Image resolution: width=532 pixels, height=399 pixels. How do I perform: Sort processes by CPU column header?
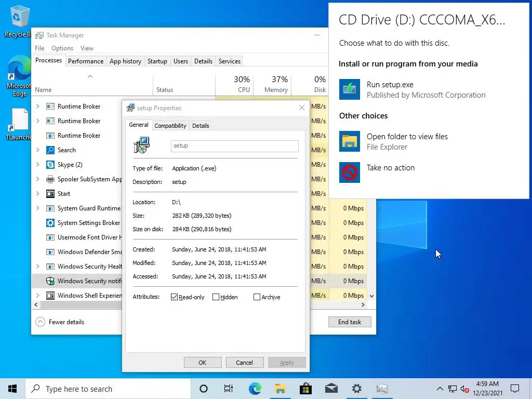234,84
